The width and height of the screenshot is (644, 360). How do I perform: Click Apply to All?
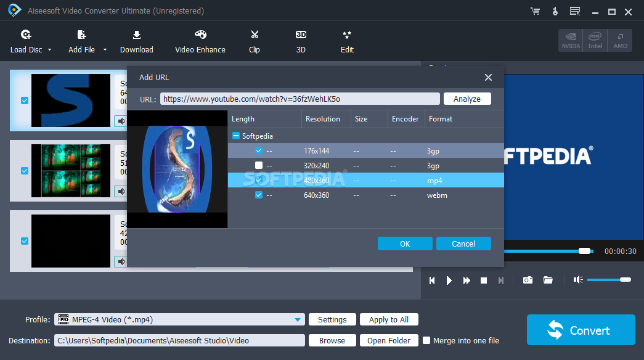click(x=389, y=320)
